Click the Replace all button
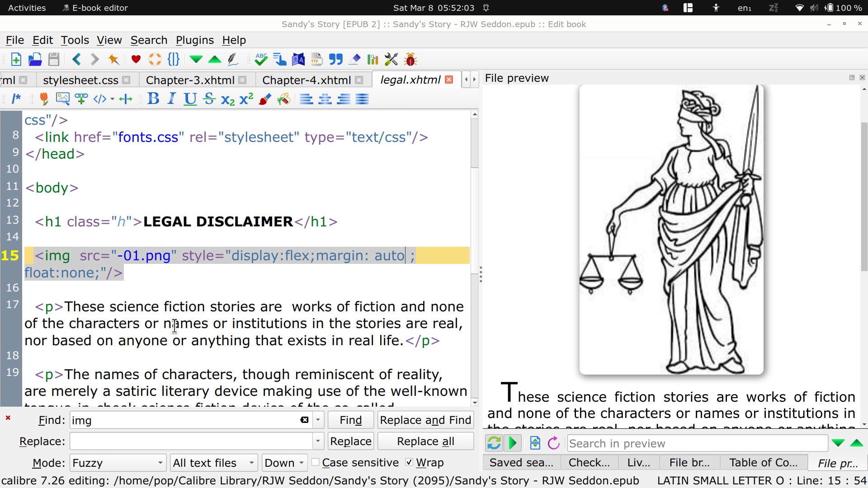 [425, 441]
